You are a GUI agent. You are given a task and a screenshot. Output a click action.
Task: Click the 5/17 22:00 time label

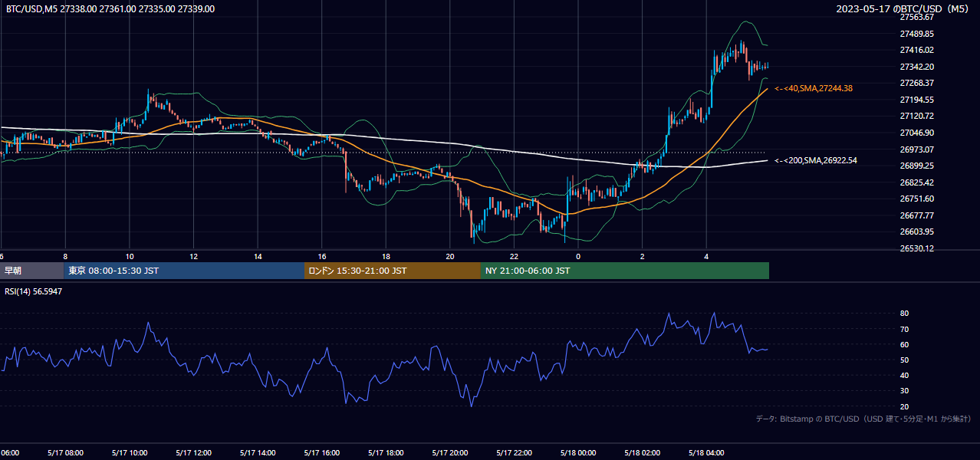(515, 453)
